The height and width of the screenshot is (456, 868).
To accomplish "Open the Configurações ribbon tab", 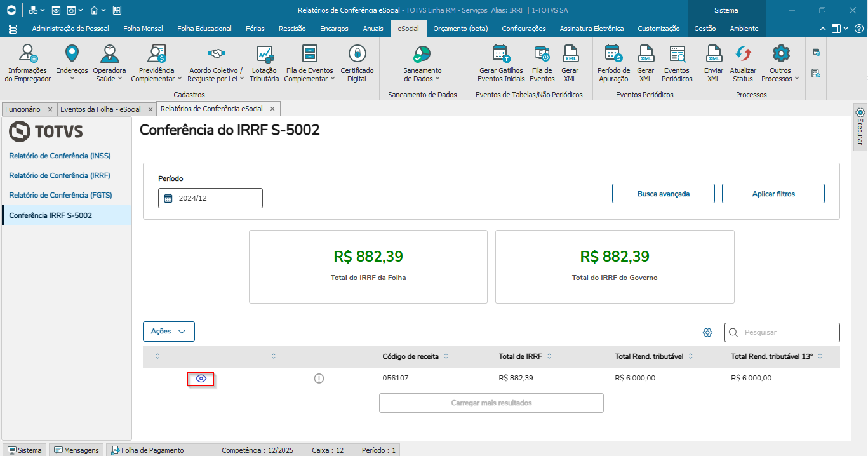I will (524, 29).
